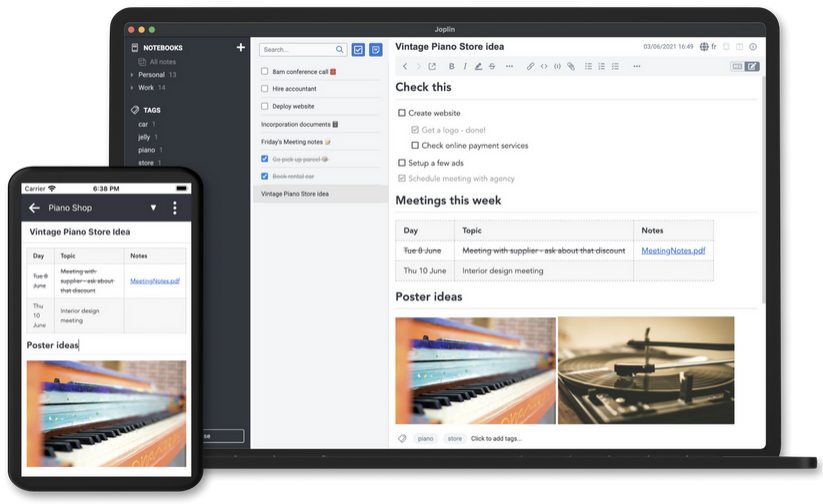The width and height of the screenshot is (823, 504).
Task: Expand the Work notebook tree
Action: [132, 88]
